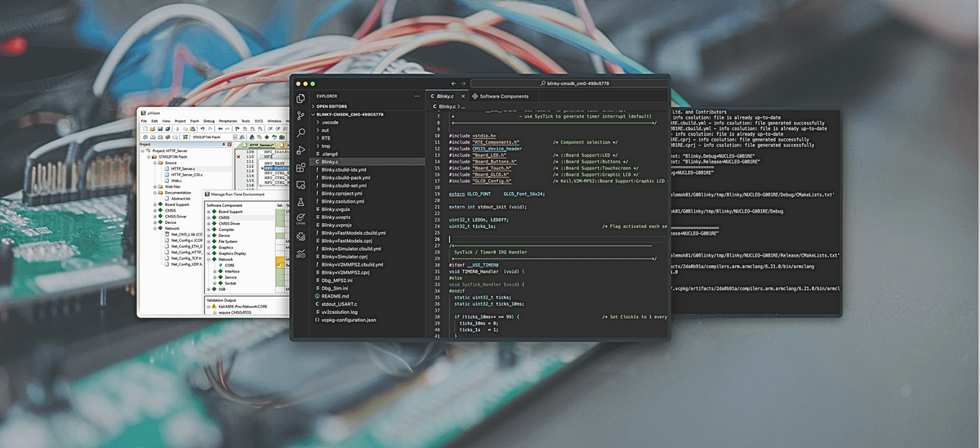The height and width of the screenshot is (448, 980).
Task: Switch to the Blinky.c editor tab
Action: 445,96
